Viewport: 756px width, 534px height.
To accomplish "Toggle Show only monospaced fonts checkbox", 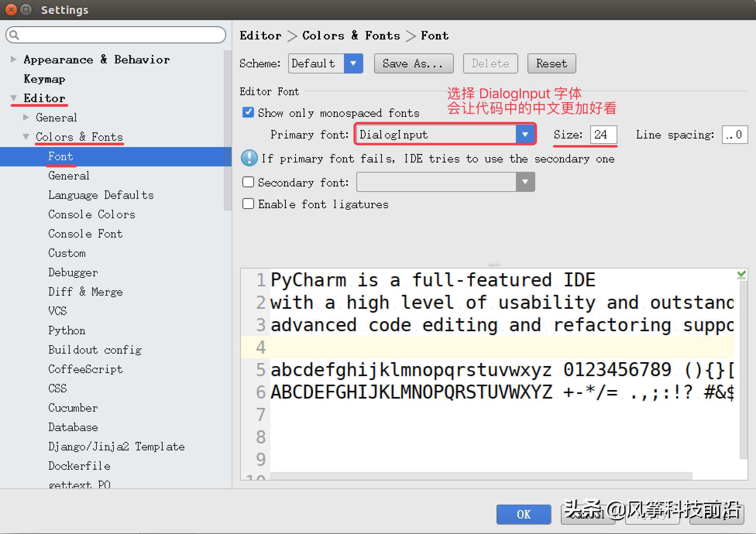I will tap(248, 112).
